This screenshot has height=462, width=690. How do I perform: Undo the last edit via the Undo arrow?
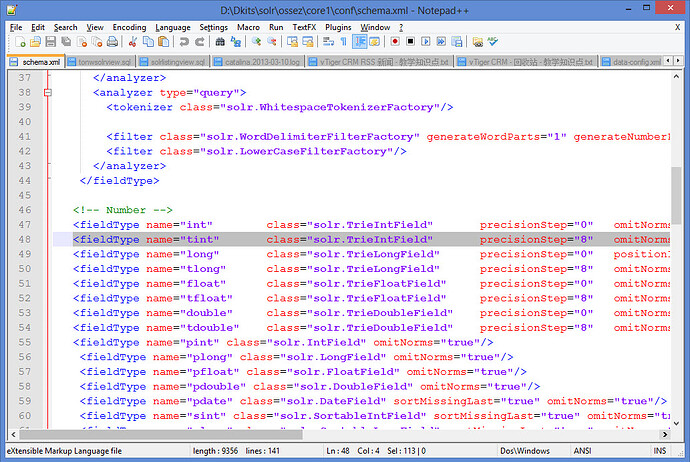pos(184,42)
